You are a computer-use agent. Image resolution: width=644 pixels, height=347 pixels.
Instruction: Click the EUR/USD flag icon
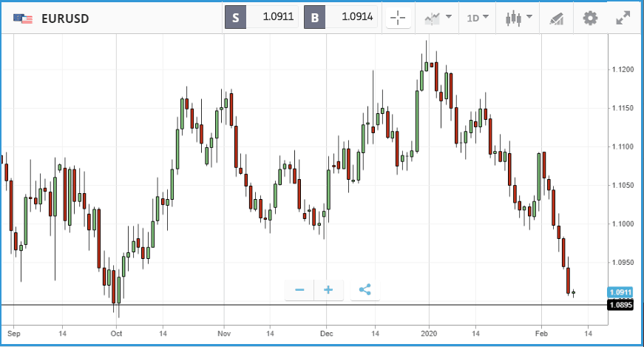[23, 18]
